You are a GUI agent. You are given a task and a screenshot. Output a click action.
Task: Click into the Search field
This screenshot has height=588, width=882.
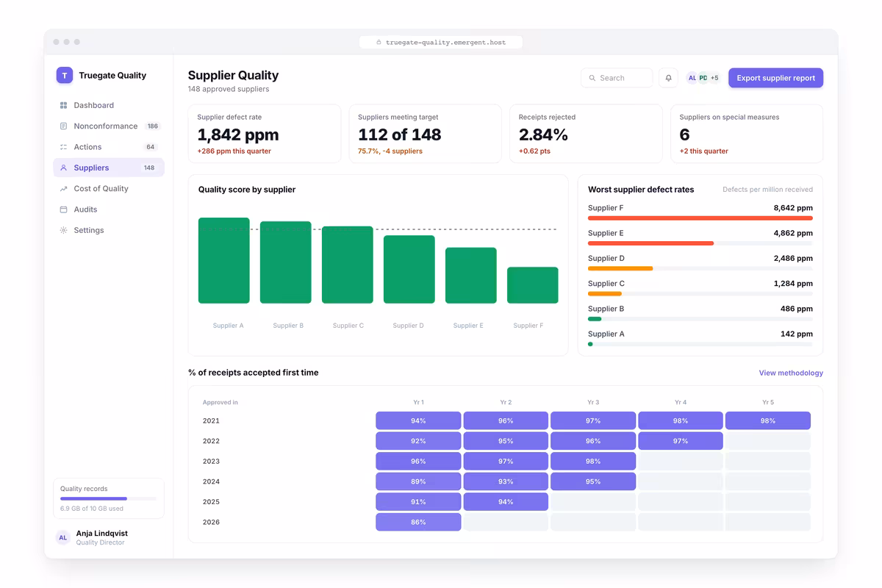tap(617, 78)
